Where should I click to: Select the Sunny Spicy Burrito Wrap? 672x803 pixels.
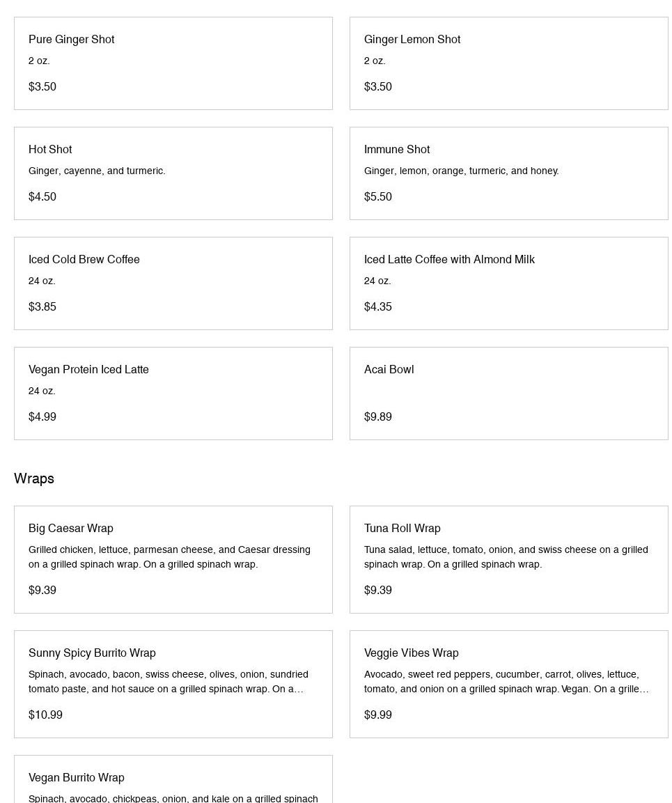(x=173, y=684)
